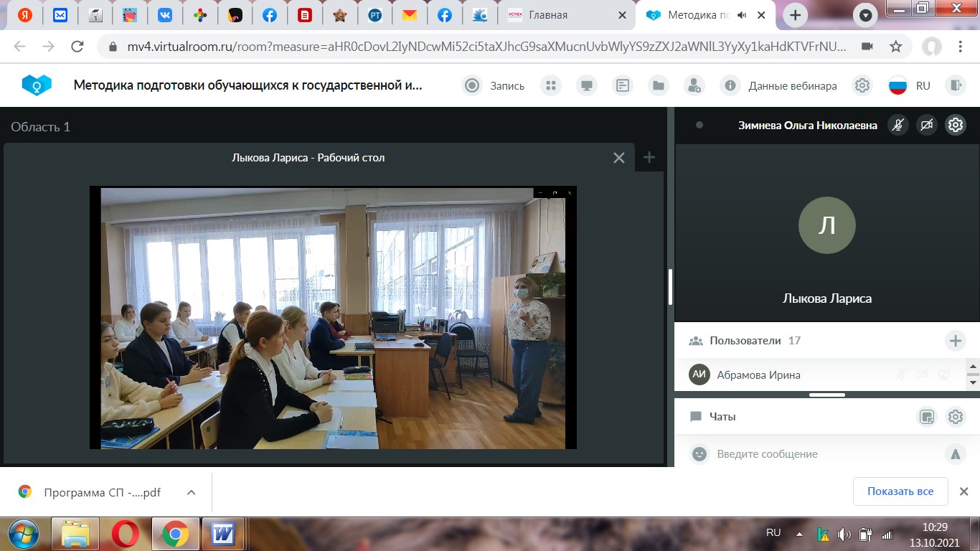
Task: Select the Лыкова Лариса - Рабочий стол tab
Action: click(308, 157)
